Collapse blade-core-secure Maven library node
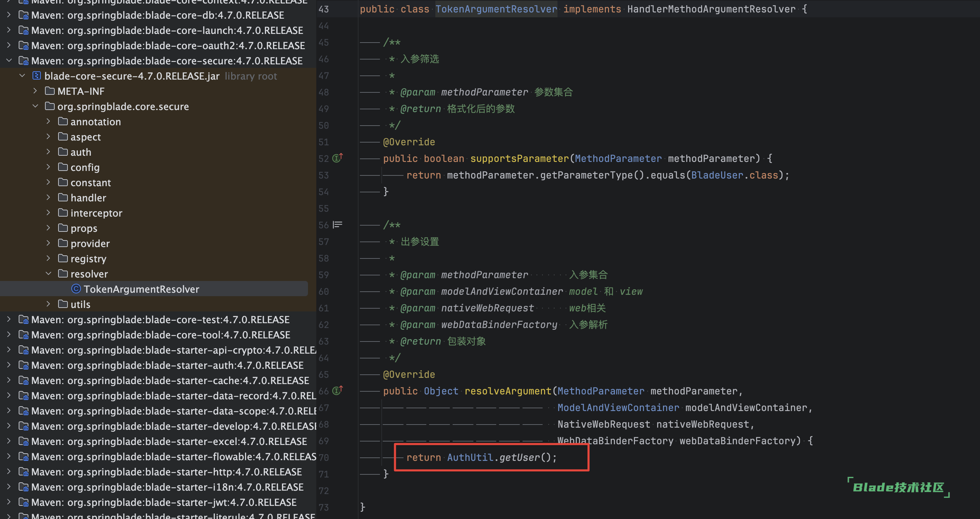The height and width of the screenshot is (519, 980). (x=9, y=61)
